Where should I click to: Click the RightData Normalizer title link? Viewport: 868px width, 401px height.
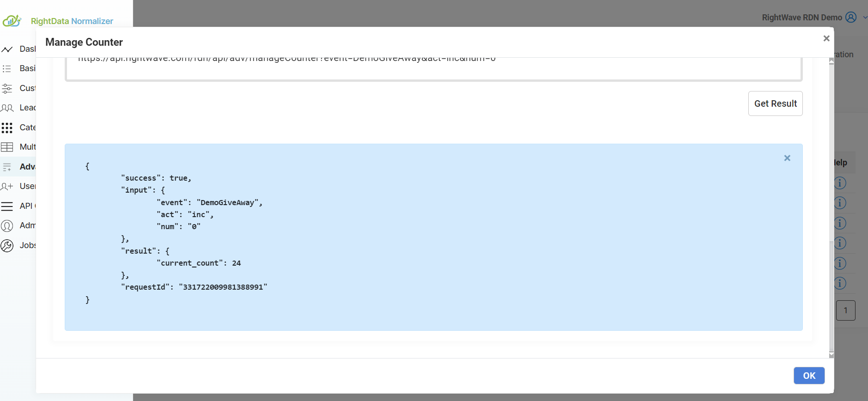[72, 21]
